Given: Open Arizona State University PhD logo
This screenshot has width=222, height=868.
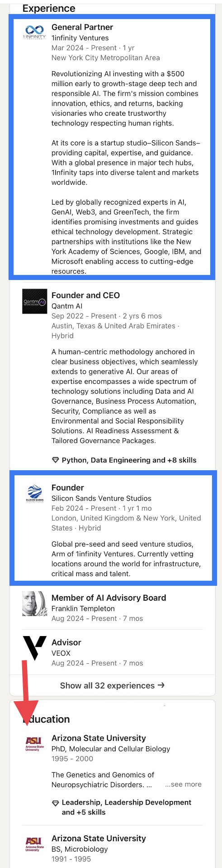Looking at the screenshot, I should 35,744.
